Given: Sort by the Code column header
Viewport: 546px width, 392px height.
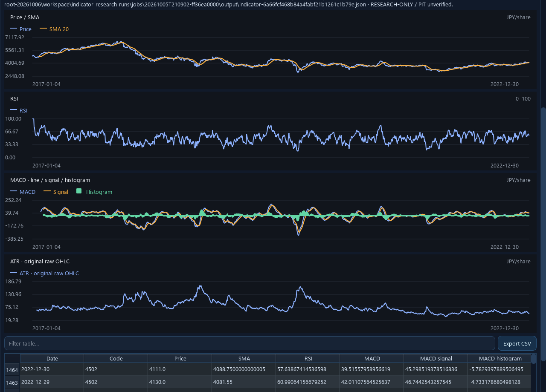Looking at the screenshot, I should pos(116,358).
